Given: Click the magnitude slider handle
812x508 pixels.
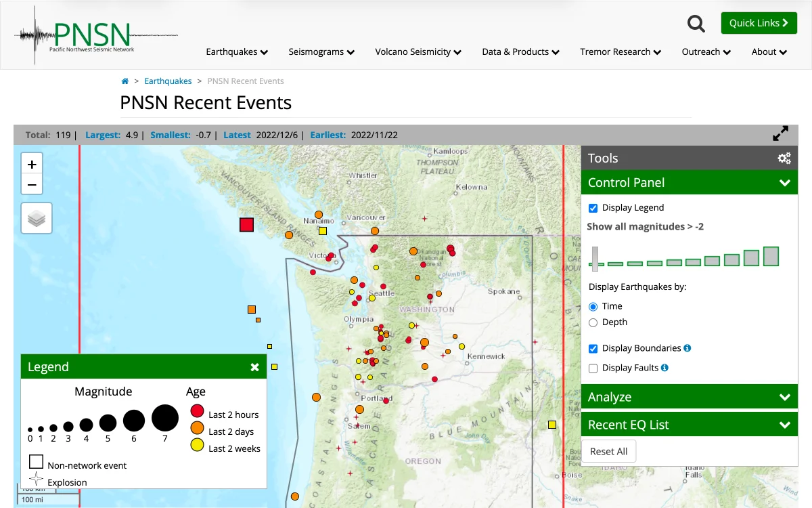Looking at the screenshot, I should pyautogui.click(x=595, y=258).
